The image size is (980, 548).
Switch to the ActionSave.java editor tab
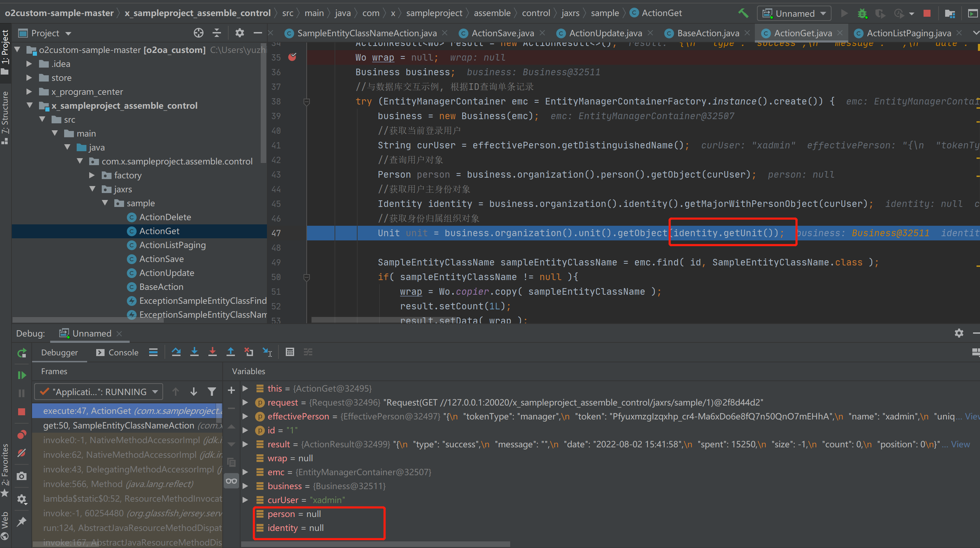pos(502,33)
